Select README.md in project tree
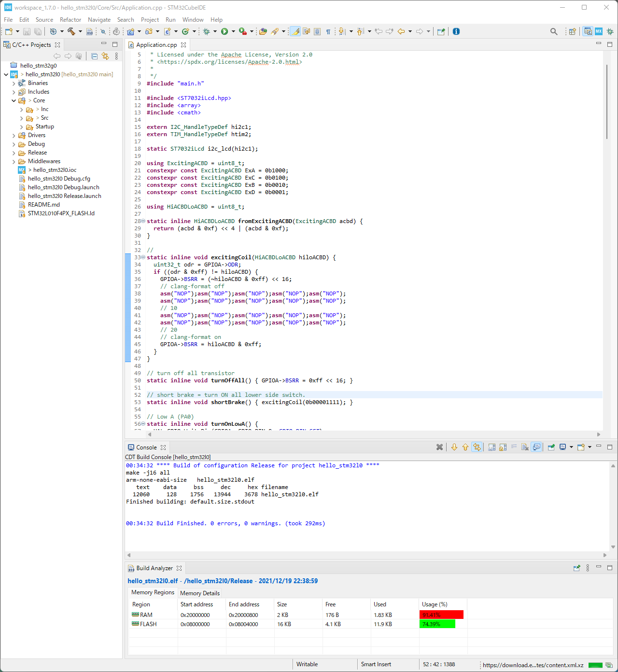Screen dimensions: 618x672 44,205
